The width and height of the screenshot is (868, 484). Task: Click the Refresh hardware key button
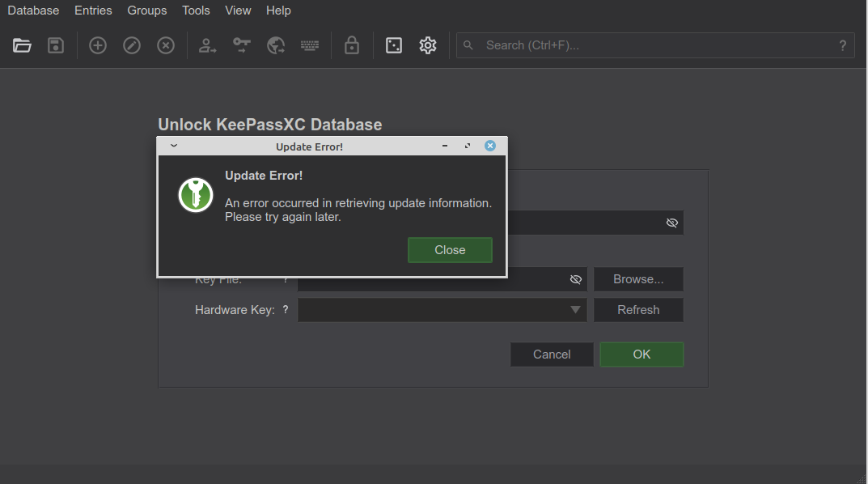pos(638,310)
